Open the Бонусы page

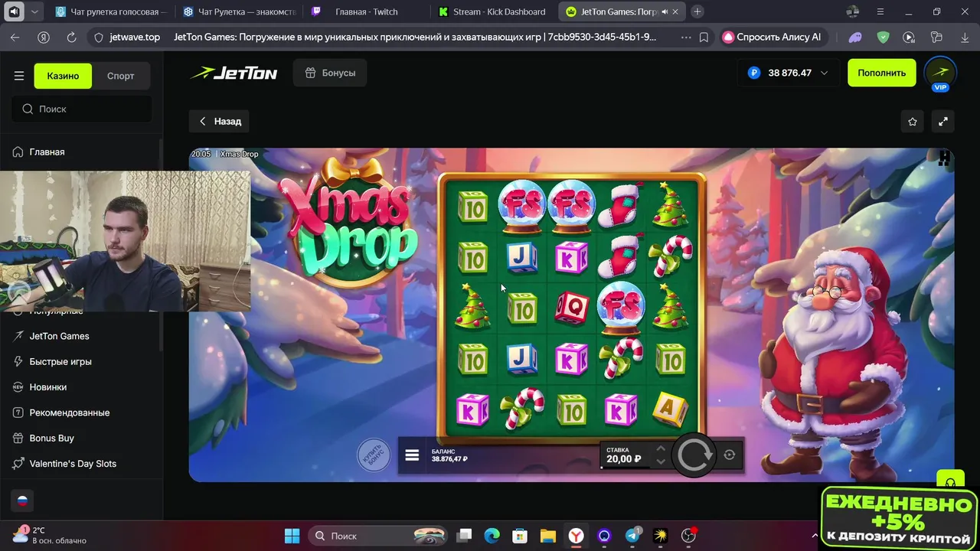coord(330,73)
